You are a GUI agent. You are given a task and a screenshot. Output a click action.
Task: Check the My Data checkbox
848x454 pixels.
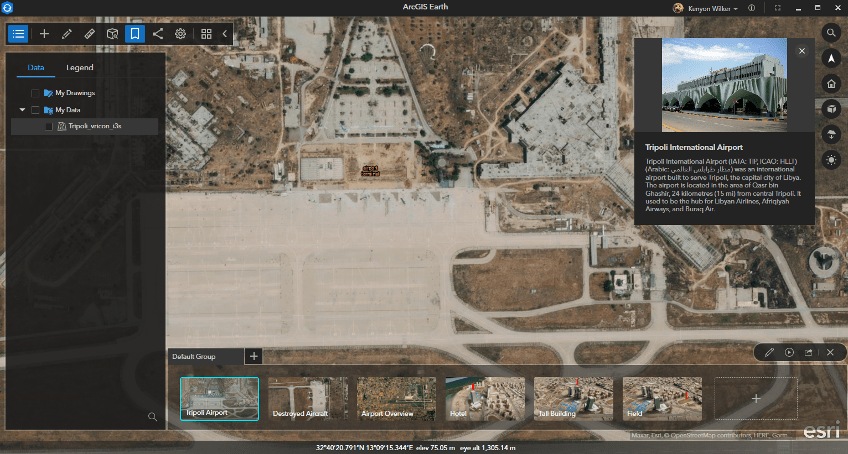pos(35,110)
